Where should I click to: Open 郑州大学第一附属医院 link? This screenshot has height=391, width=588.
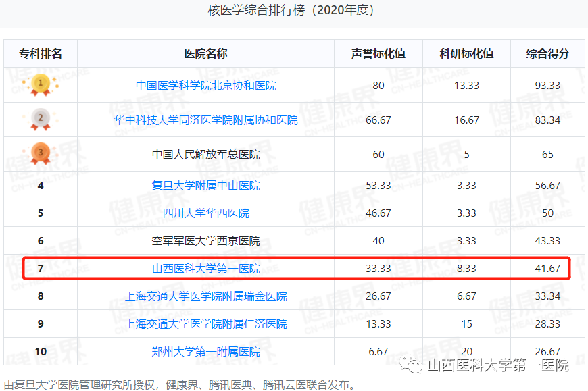click(206, 352)
